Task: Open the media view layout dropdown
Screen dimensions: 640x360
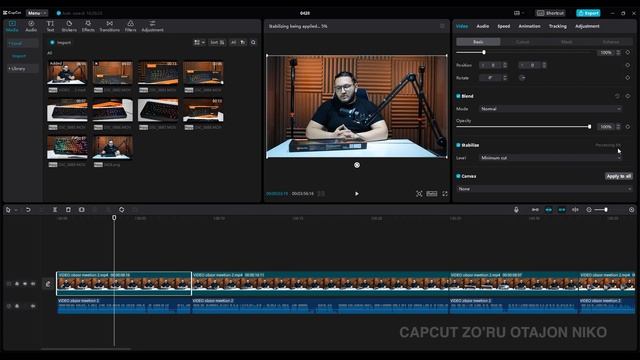Action: click(x=199, y=42)
